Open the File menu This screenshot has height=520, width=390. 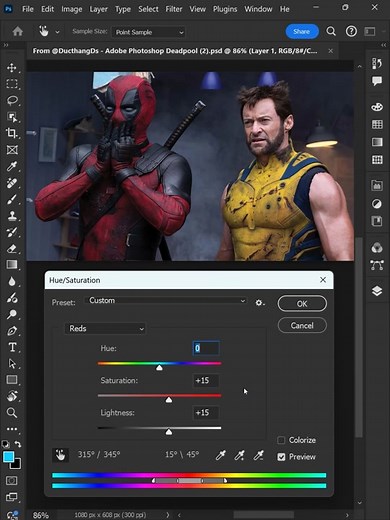(28, 9)
